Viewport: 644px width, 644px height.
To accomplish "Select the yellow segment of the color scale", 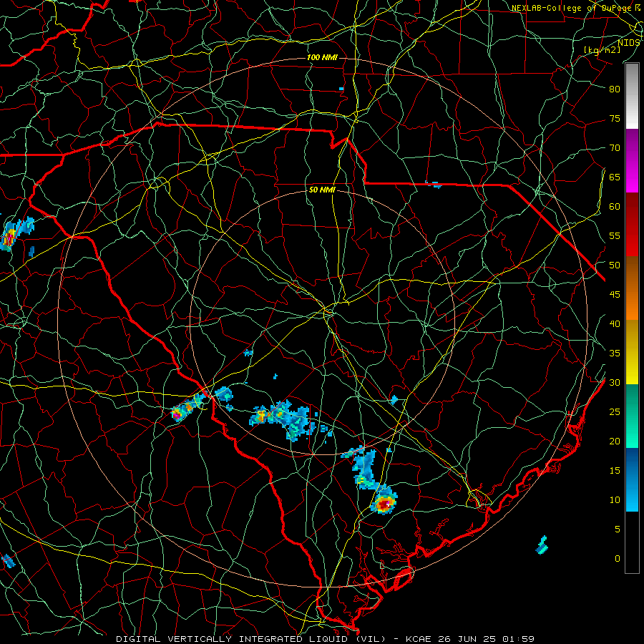I will point(632,352).
